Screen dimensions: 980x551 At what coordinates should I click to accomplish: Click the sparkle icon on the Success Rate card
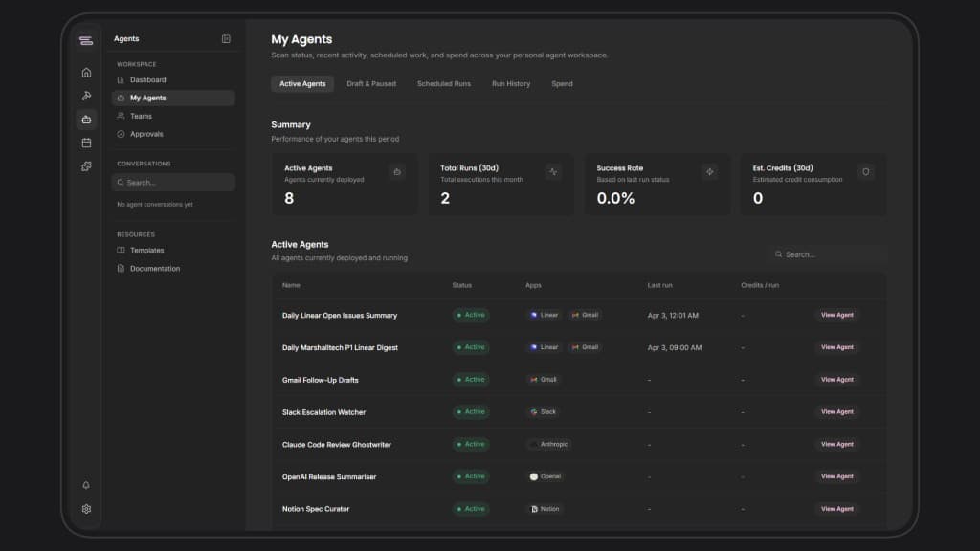click(709, 171)
